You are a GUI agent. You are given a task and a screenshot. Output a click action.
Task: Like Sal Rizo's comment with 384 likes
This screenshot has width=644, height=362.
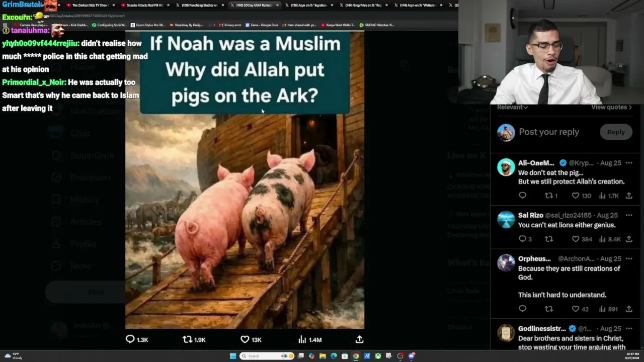point(582,239)
